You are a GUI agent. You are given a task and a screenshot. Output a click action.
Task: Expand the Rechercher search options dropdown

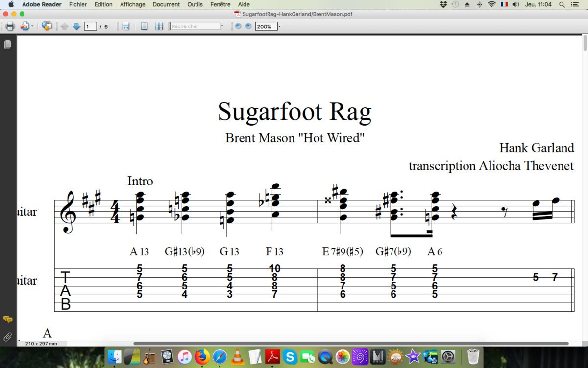click(221, 26)
